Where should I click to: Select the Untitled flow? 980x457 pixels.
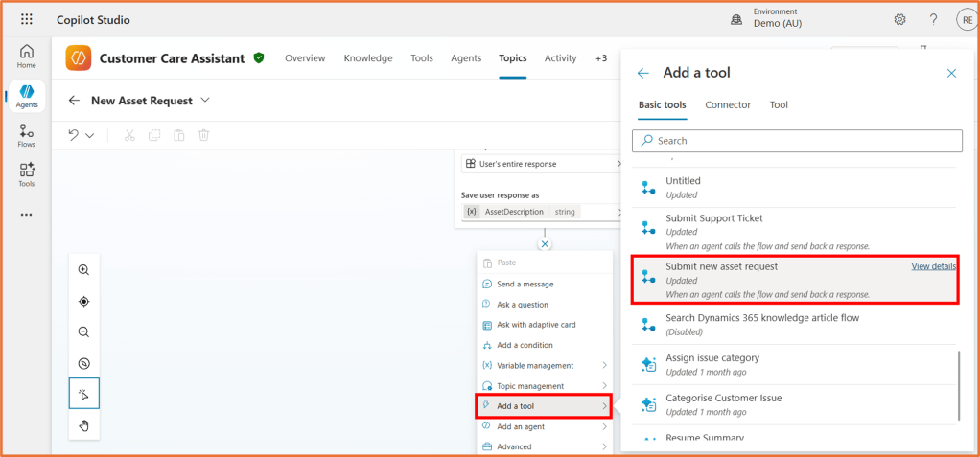[x=794, y=187]
